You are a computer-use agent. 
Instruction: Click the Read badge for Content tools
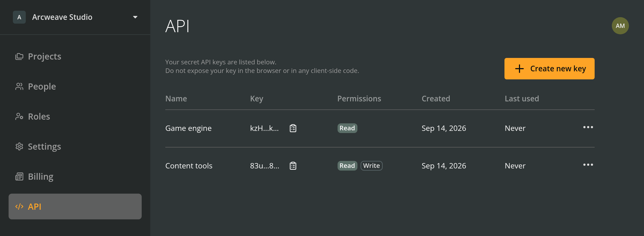347,166
